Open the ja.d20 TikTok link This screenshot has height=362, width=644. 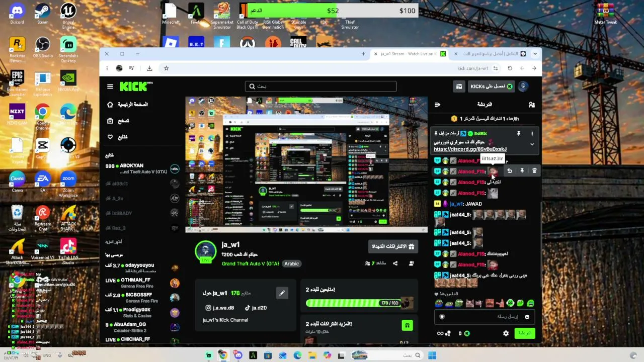(x=256, y=308)
